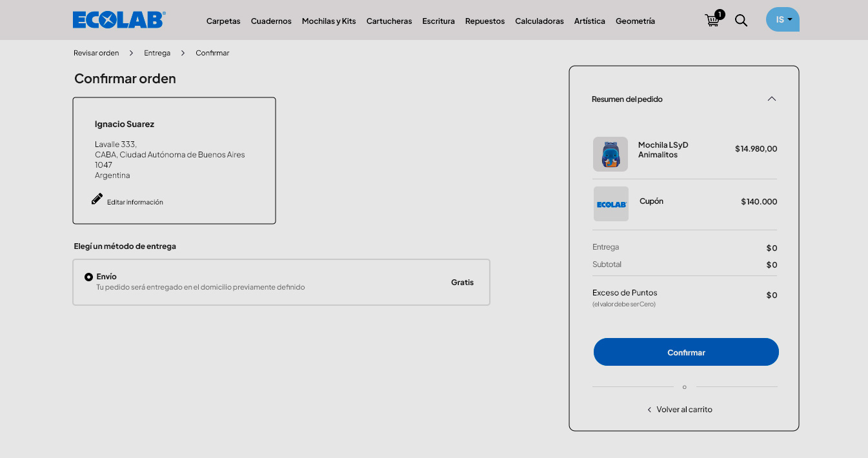868x458 pixels.
Task: Click the back arrow beside Volver al carrito
Action: tap(649, 410)
